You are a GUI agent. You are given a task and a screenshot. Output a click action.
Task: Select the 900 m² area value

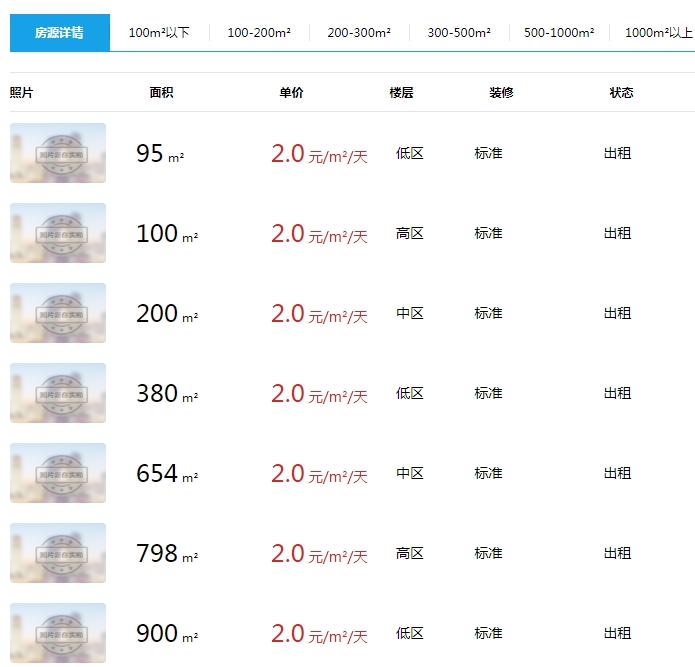click(167, 634)
